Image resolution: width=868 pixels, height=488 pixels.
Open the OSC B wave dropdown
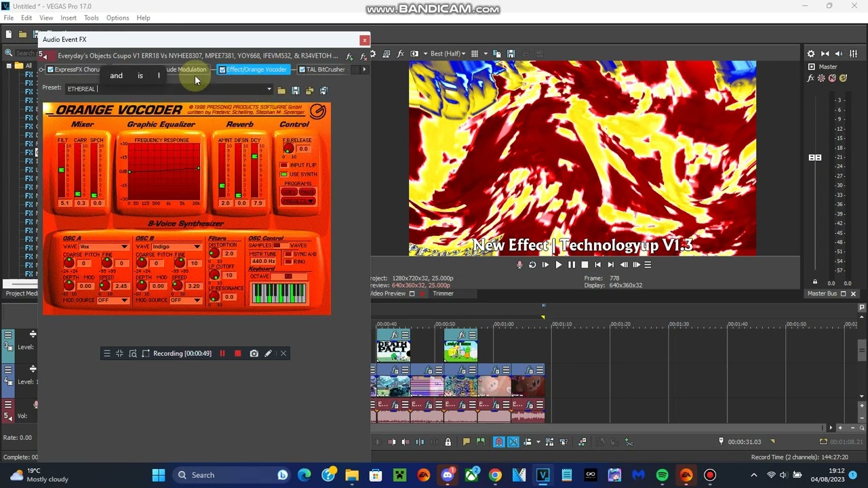[x=176, y=247]
